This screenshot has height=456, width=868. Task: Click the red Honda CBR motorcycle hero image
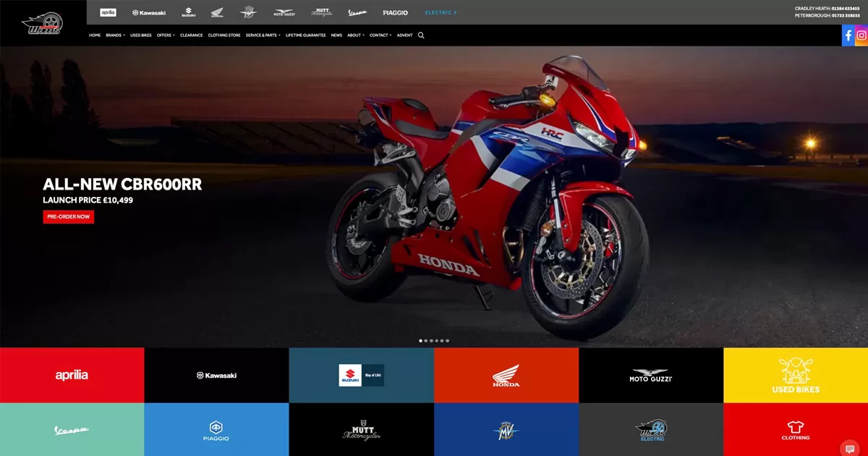click(489, 197)
